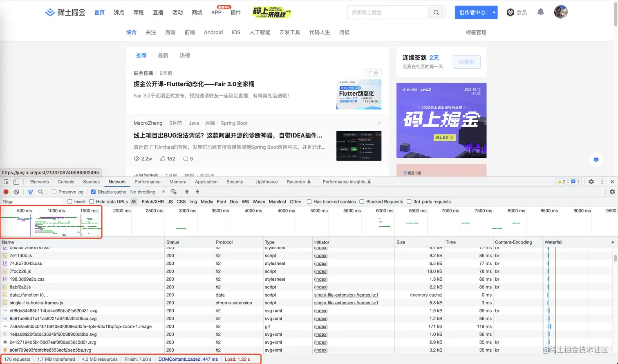618x364 pixels.
Task: Focus the network Filter text field
Action: coord(33,202)
